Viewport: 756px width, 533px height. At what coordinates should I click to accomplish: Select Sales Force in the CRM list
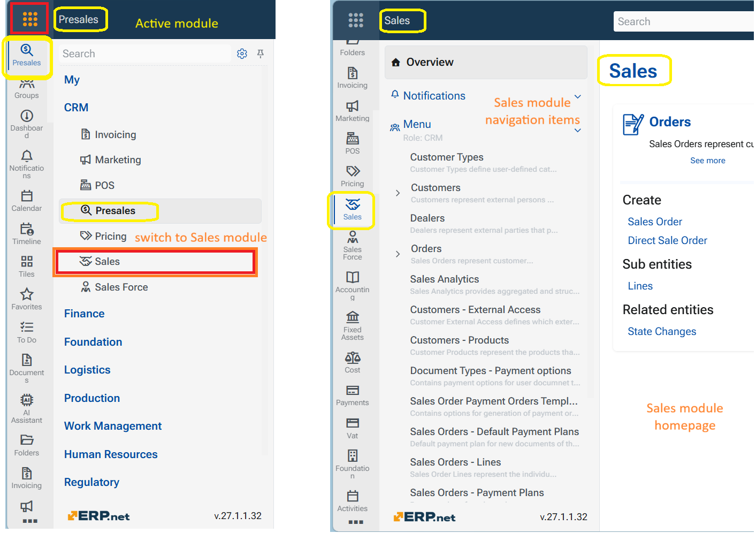click(114, 287)
